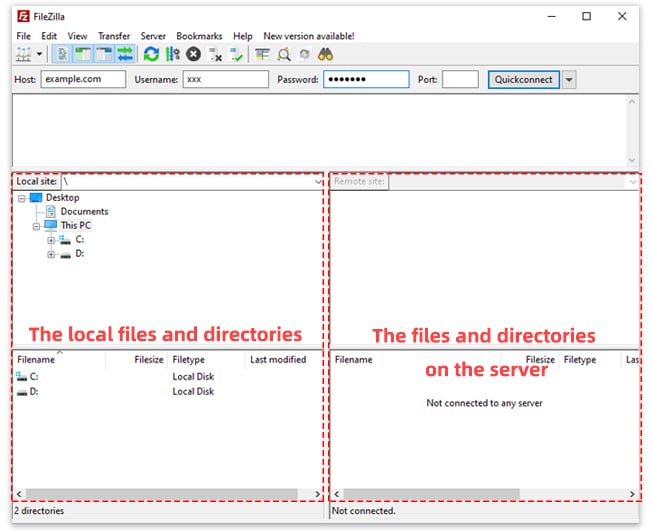Sort local list by Filename column

(59, 360)
